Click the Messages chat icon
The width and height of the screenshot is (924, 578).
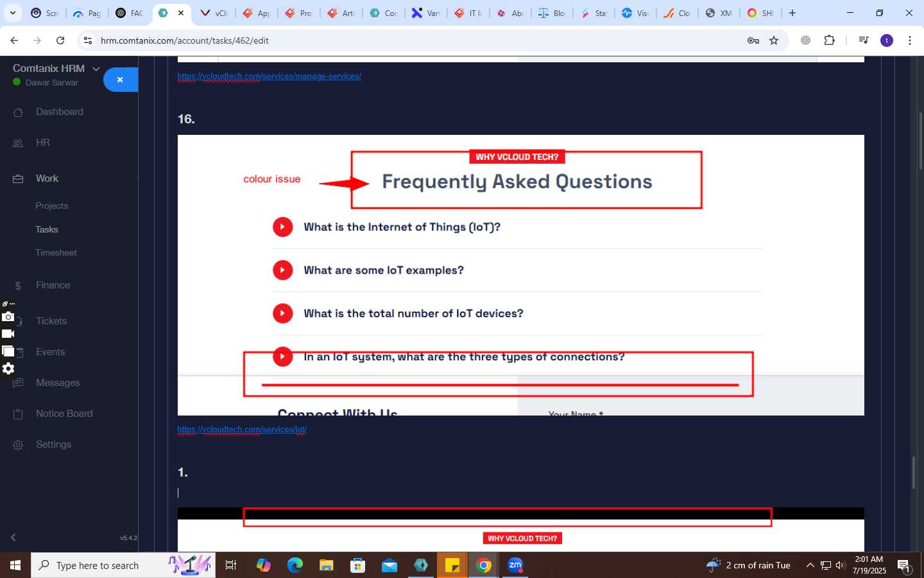click(18, 383)
